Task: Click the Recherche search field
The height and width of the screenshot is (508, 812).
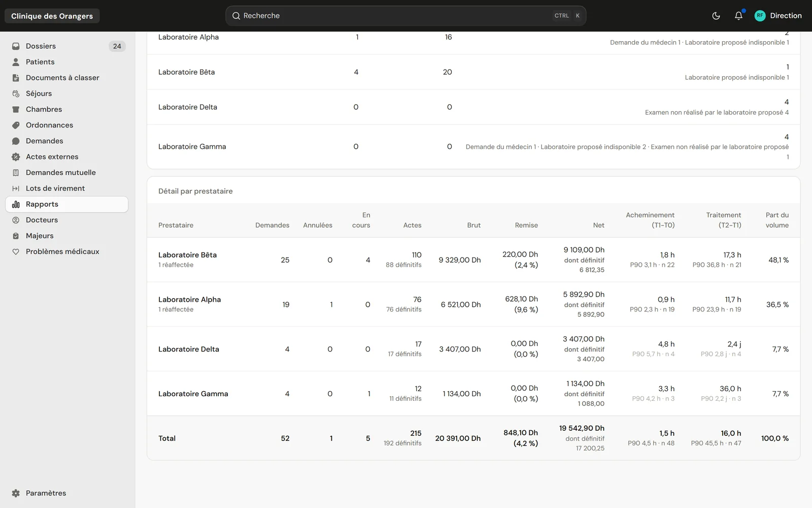Action: pos(405,16)
